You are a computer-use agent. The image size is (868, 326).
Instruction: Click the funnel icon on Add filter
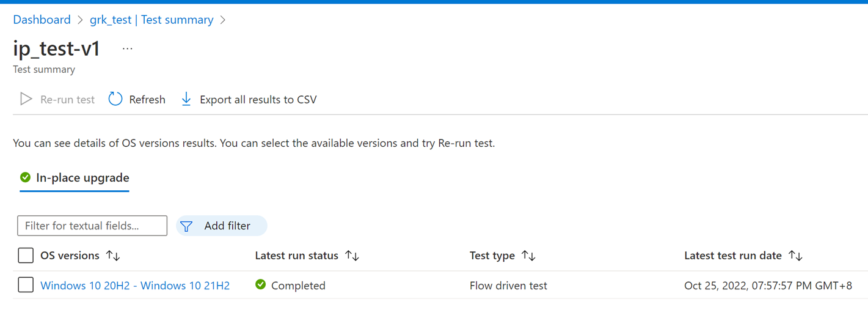click(x=186, y=226)
